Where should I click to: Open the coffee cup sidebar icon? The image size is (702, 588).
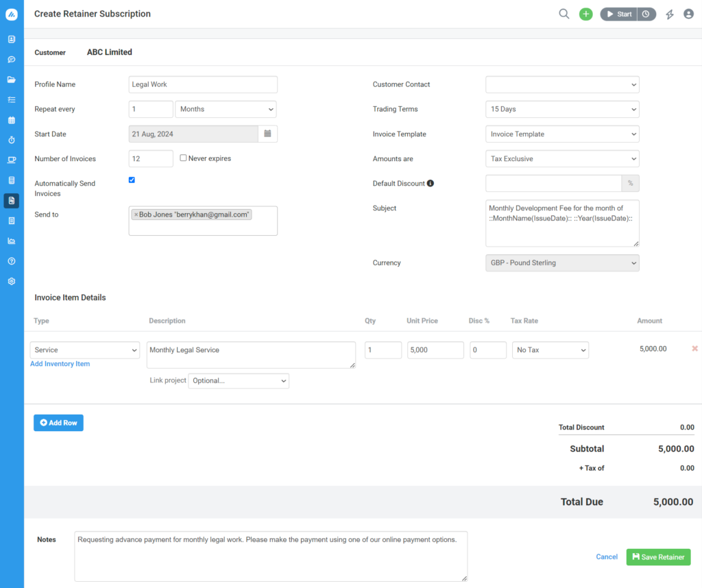click(x=12, y=160)
